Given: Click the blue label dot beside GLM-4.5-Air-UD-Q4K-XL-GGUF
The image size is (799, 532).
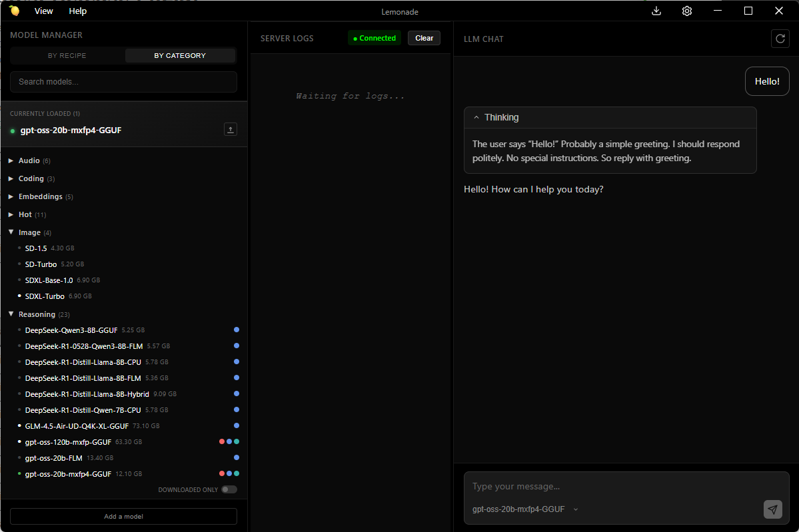Looking at the screenshot, I should (237, 425).
